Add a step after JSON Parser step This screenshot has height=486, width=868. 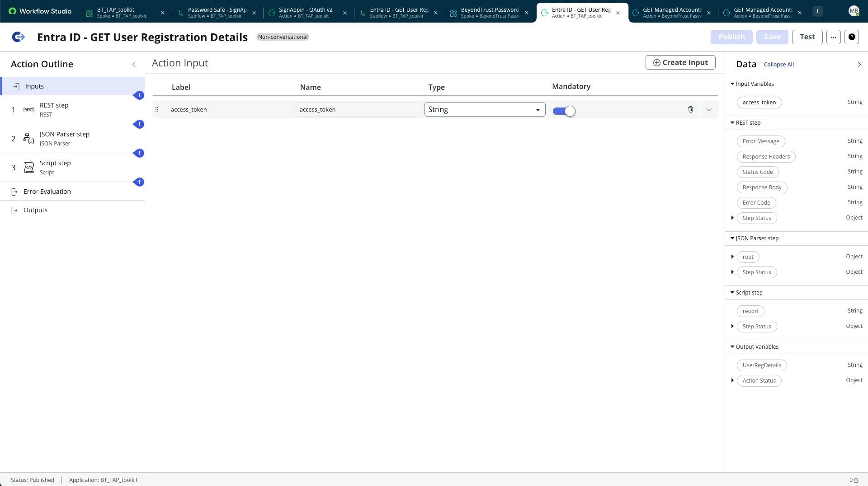tap(139, 153)
